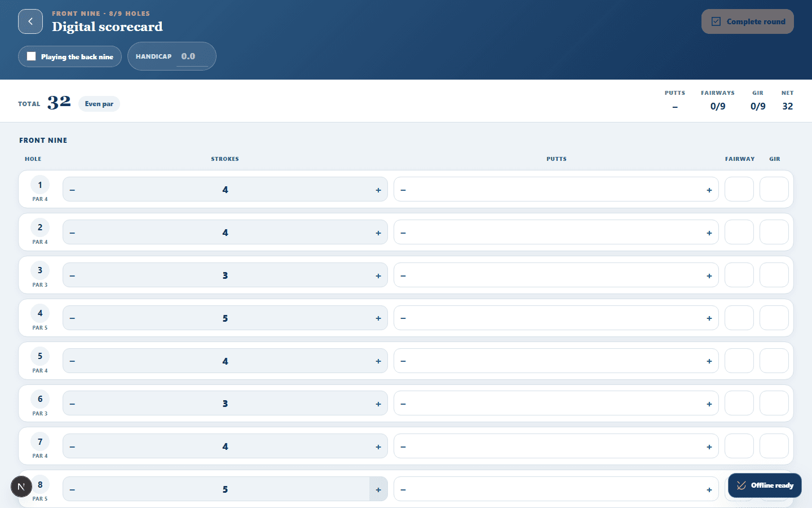Screen dimensions: 812x508
Task: Decrease strokes for hole 3
Action: (72, 275)
